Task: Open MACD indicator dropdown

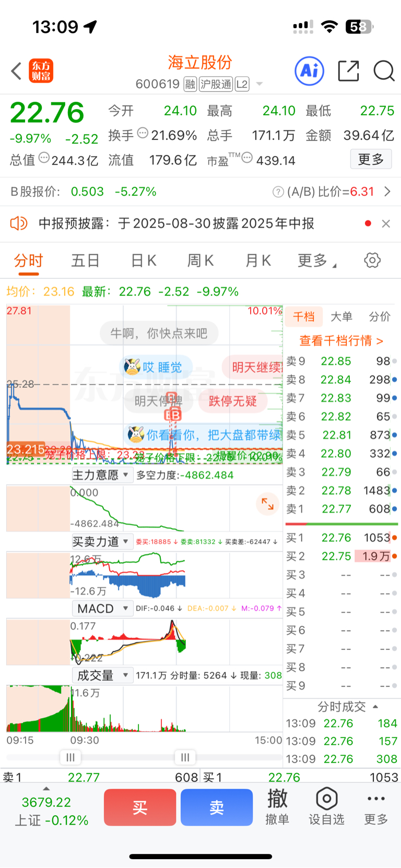Action: [x=102, y=609]
